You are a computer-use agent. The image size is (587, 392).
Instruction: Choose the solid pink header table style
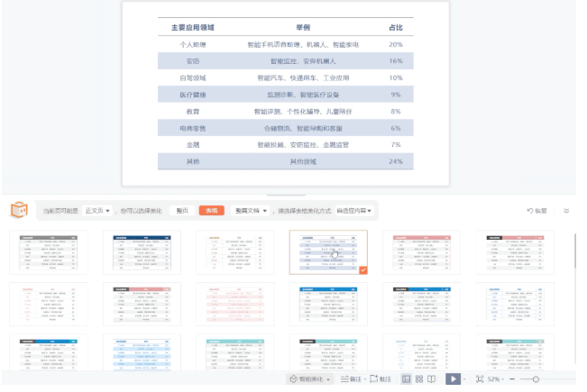pyautogui.click(x=421, y=252)
